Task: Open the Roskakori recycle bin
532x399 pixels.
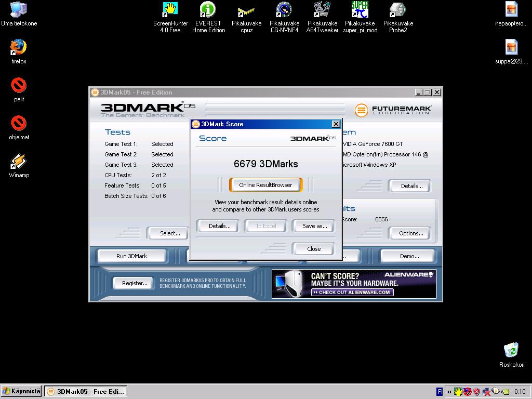Action: [x=511, y=355]
